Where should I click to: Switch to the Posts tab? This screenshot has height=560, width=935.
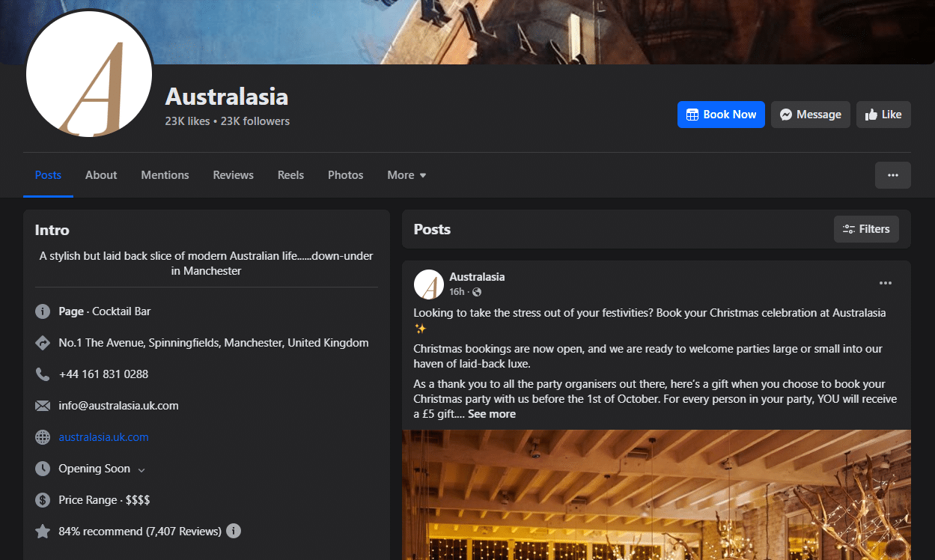(48, 175)
